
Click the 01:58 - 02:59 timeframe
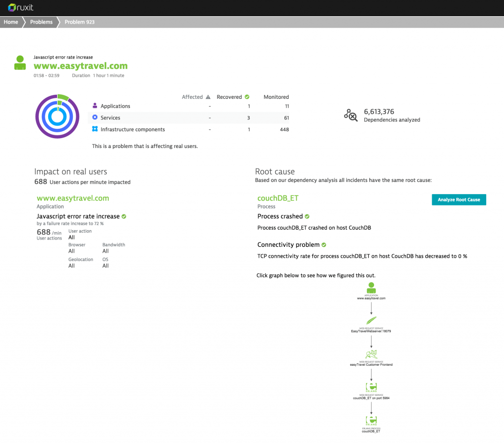46,75
